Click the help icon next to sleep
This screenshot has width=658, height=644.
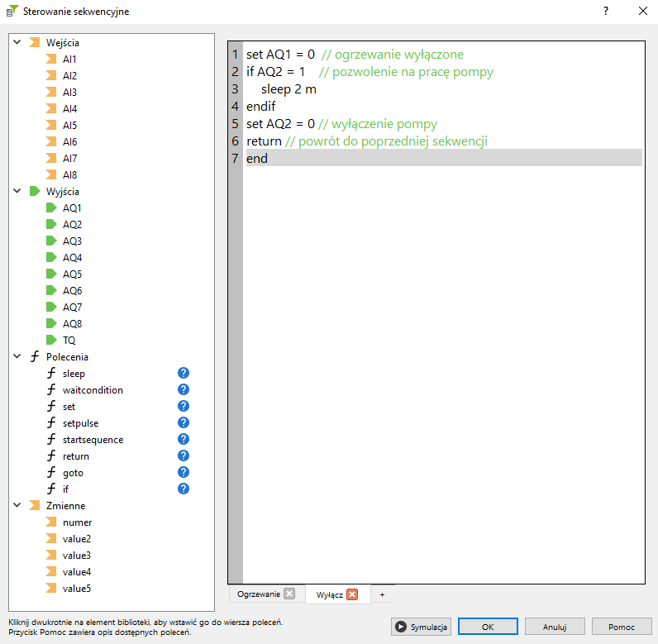coord(184,374)
